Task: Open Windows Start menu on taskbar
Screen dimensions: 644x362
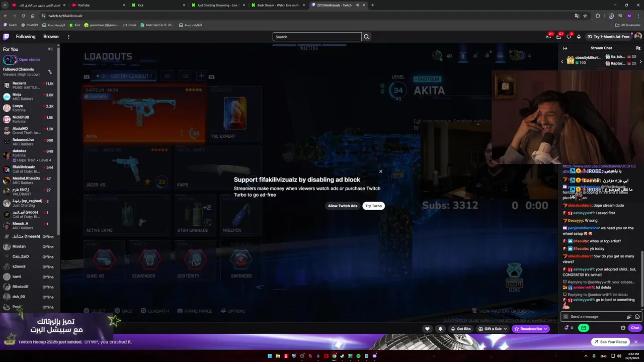Action: (270, 356)
